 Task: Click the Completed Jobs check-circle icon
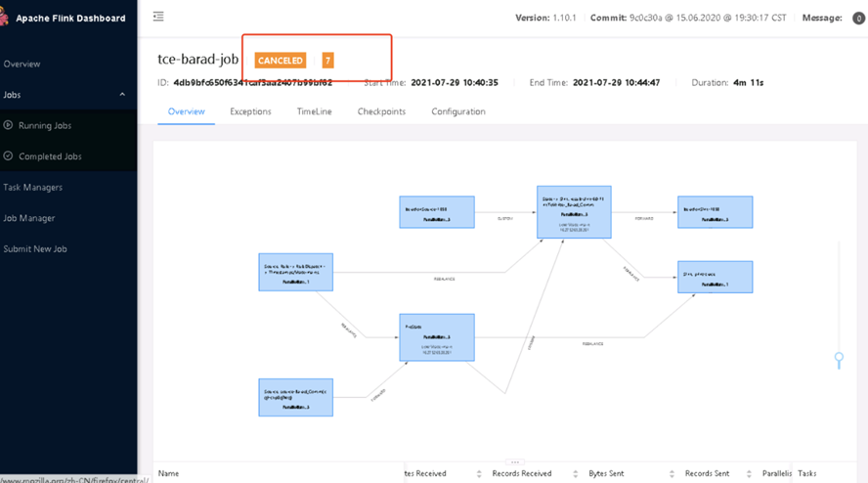8,156
